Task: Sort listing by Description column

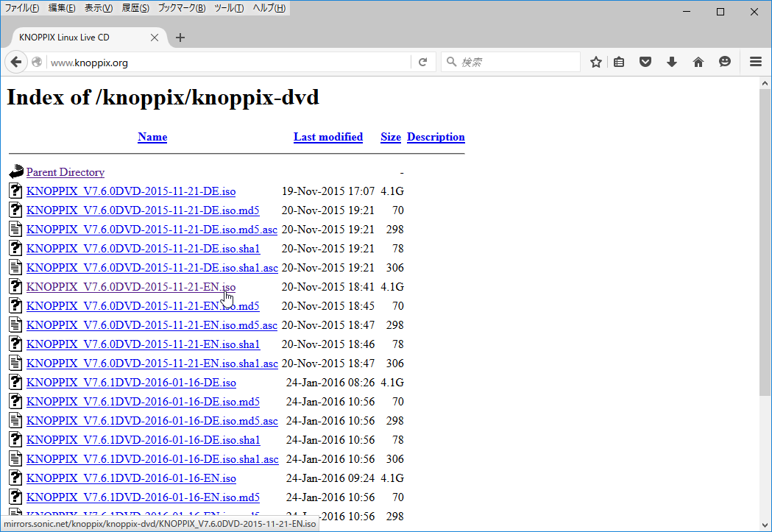Action: click(436, 137)
